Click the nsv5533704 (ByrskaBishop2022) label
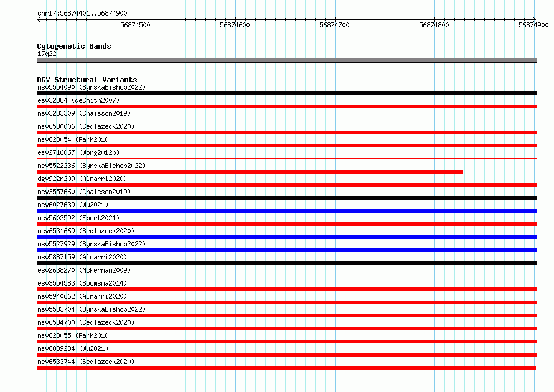 [x=92, y=309]
